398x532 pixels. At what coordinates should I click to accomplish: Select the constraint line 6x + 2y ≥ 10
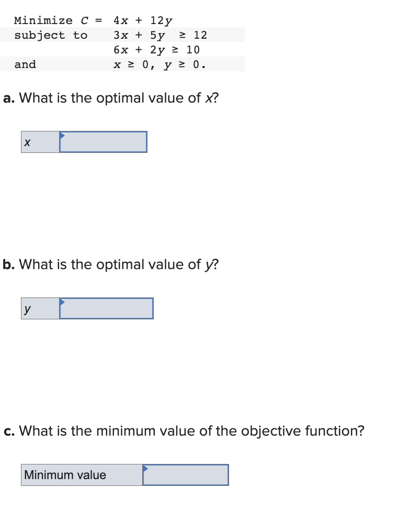point(157,49)
